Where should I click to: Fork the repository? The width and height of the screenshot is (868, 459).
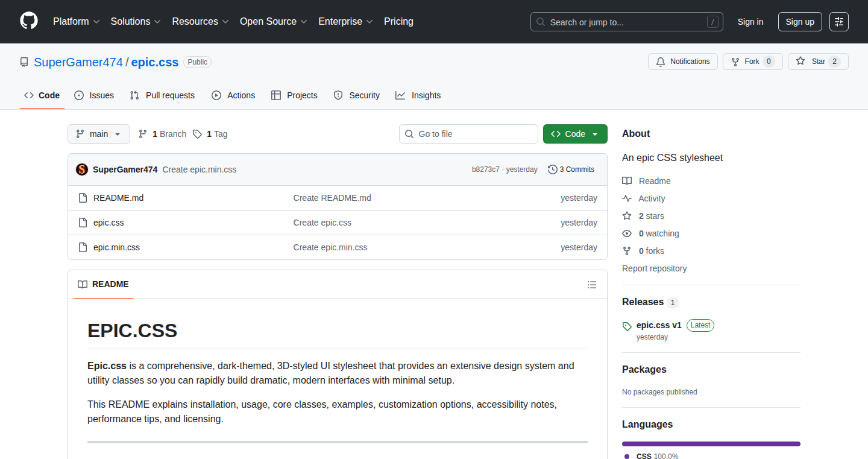click(753, 62)
